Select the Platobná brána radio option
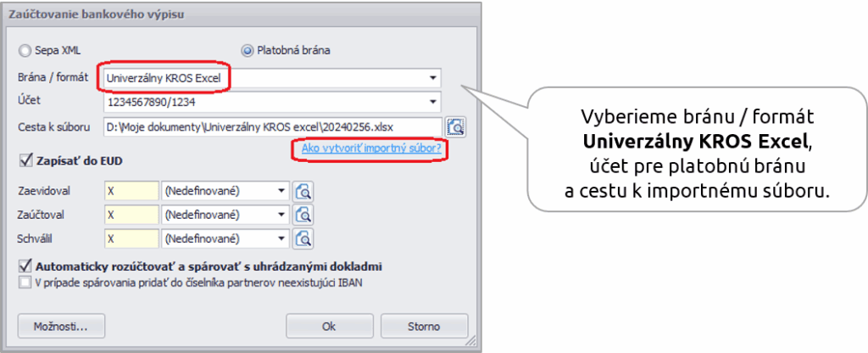This screenshot has width=868, height=353. [x=248, y=51]
